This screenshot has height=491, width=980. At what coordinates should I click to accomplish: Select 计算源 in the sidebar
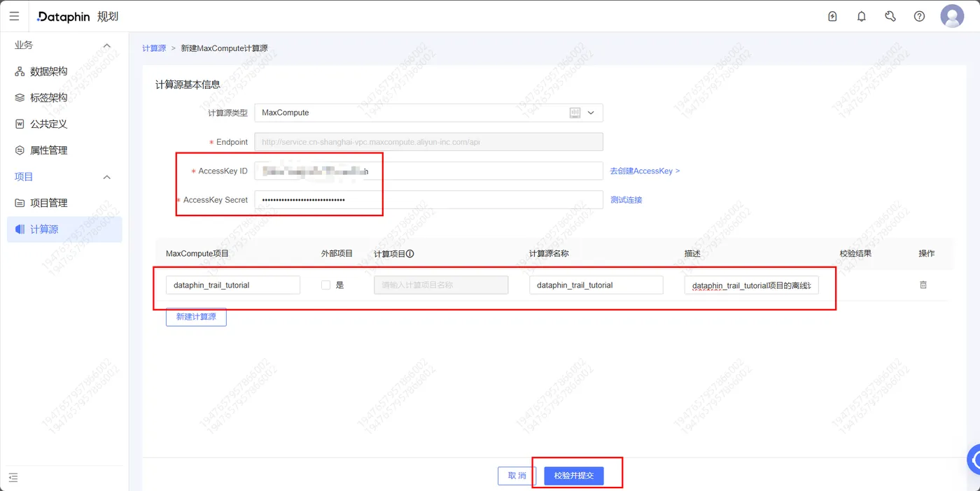tap(64, 229)
